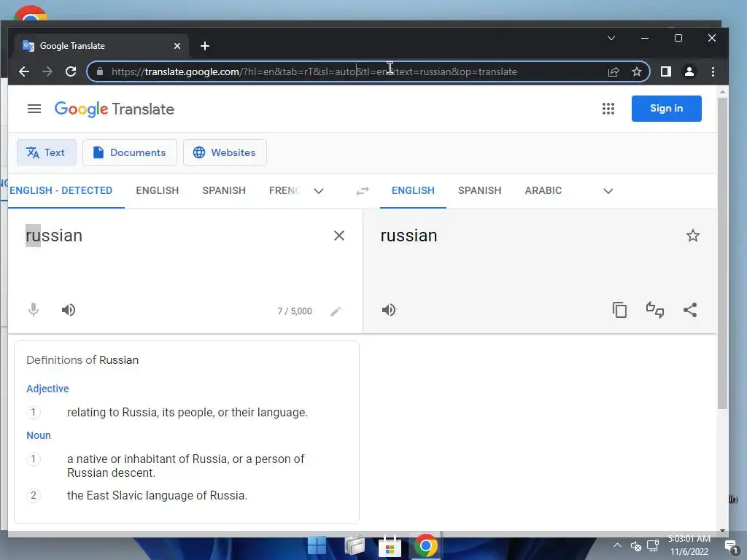Open the tab search dropdown arrow

click(x=611, y=38)
